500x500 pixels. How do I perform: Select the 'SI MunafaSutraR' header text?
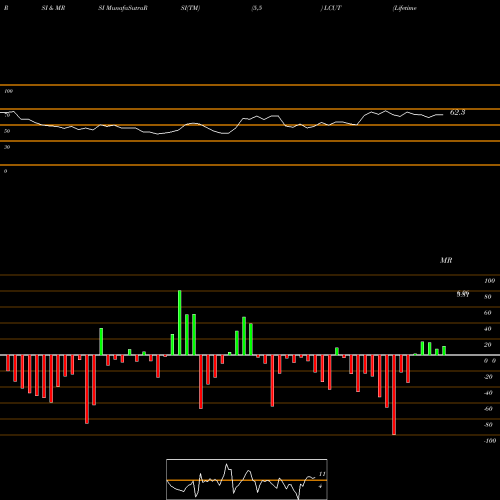coord(123,8)
